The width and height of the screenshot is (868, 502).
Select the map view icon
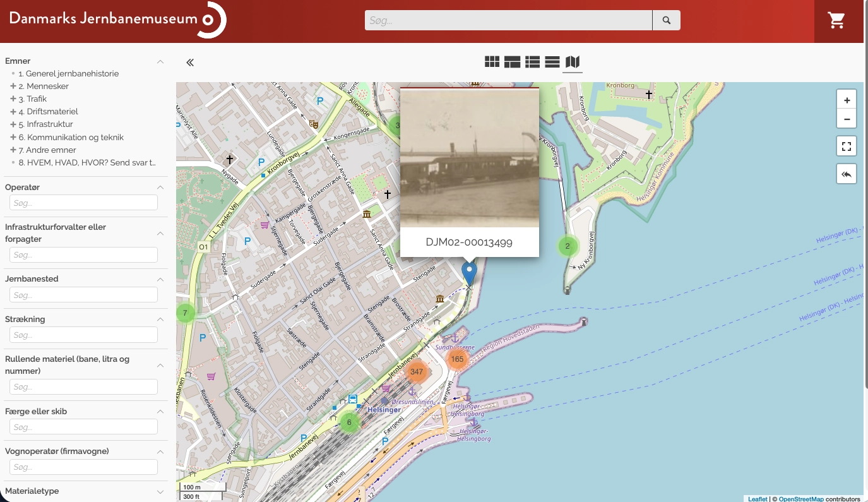pos(573,62)
